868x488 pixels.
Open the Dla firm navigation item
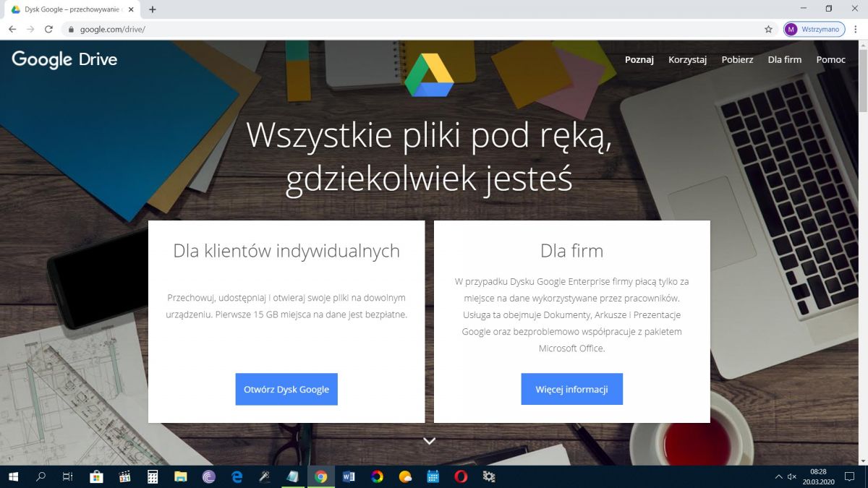(785, 59)
